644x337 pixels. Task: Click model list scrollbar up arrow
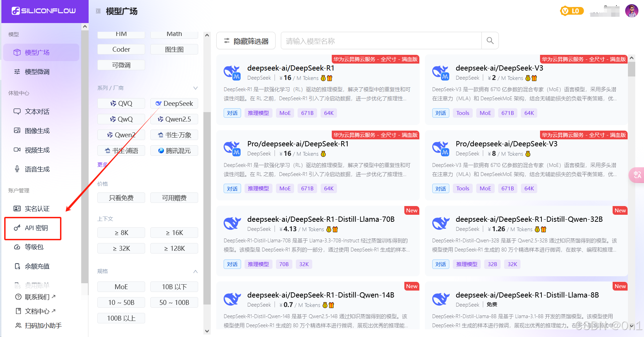pyautogui.click(x=631, y=58)
